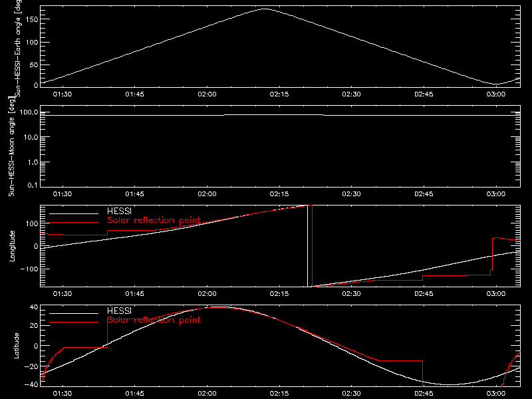
Task: Click white legend line sample in Longitude plot
Action: tap(74, 213)
